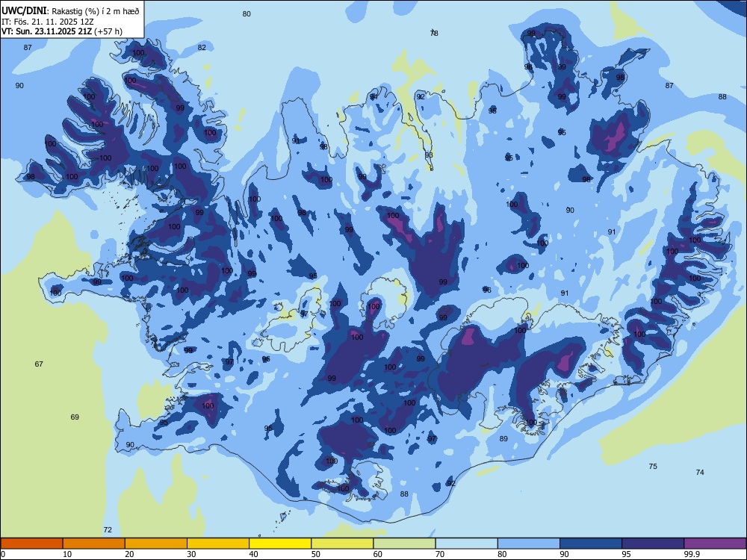
Task: Click the '67' humidity value on map
Action: coord(39,364)
